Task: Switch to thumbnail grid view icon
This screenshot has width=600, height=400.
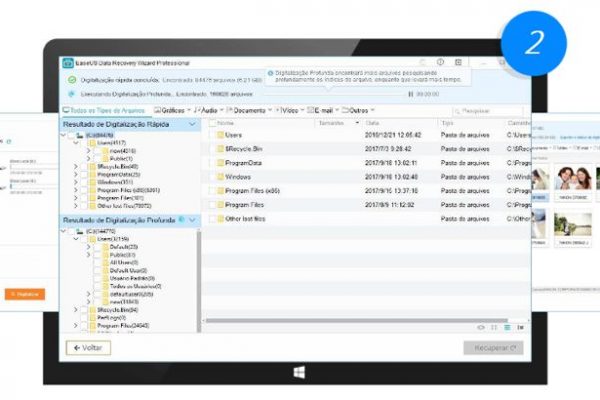Action: click(x=494, y=326)
